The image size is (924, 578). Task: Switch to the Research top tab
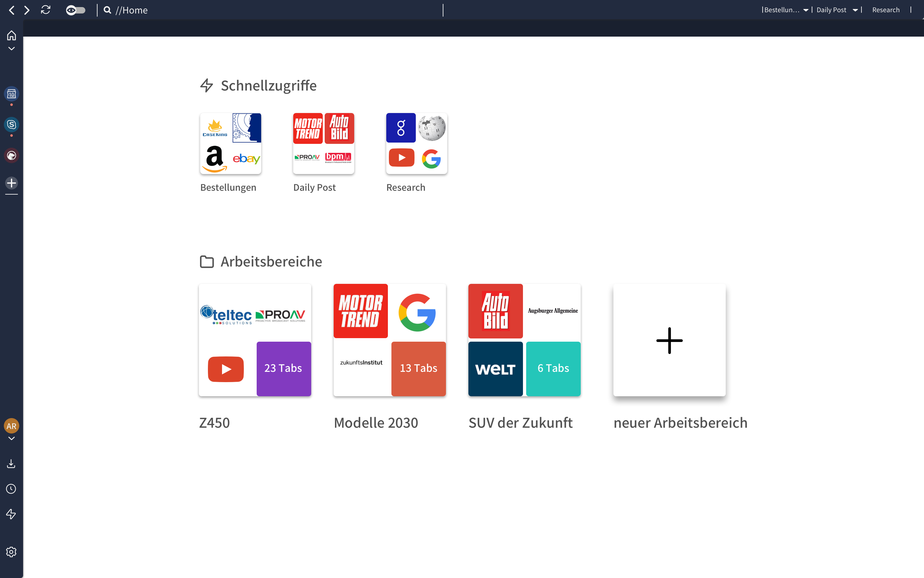886,10
